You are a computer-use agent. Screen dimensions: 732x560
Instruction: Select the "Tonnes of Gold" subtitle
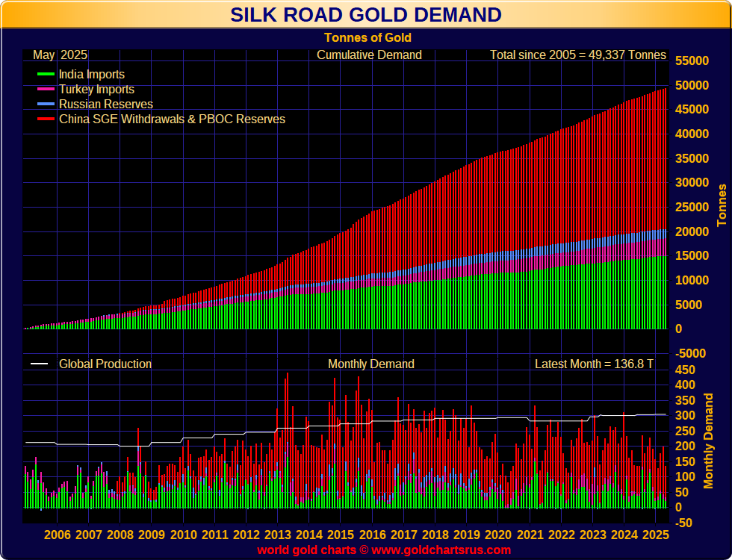(x=367, y=37)
